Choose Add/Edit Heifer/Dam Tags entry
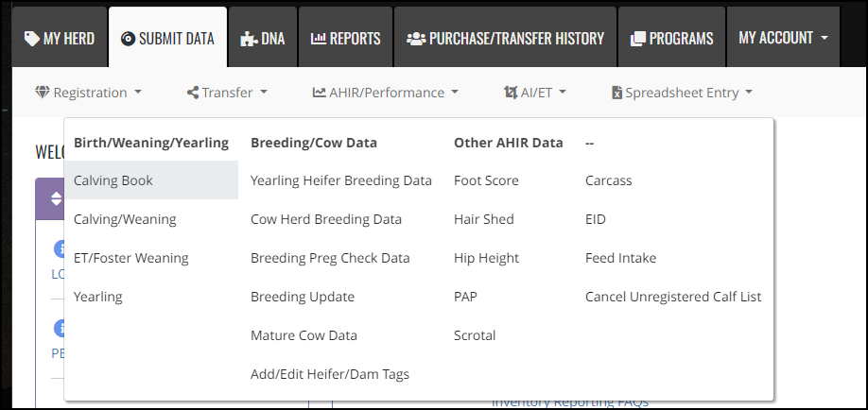 pyautogui.click(x=330, y=374)
